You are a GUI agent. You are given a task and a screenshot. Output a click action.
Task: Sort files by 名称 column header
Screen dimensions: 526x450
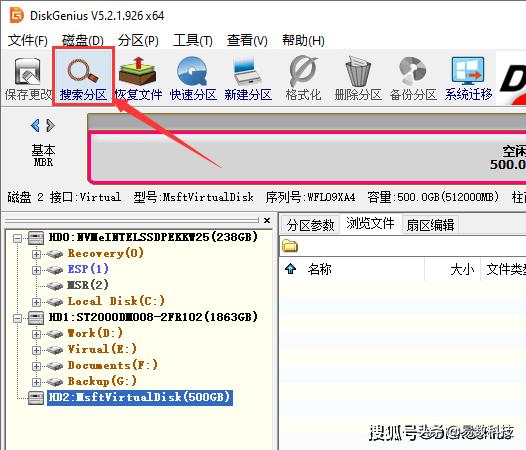(319, 269)
